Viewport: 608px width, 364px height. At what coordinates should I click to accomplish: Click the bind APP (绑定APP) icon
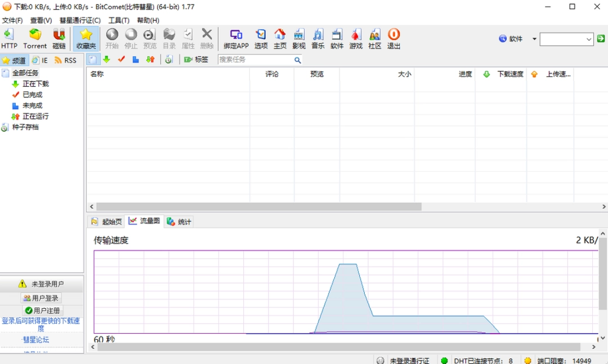click(236, 39)
